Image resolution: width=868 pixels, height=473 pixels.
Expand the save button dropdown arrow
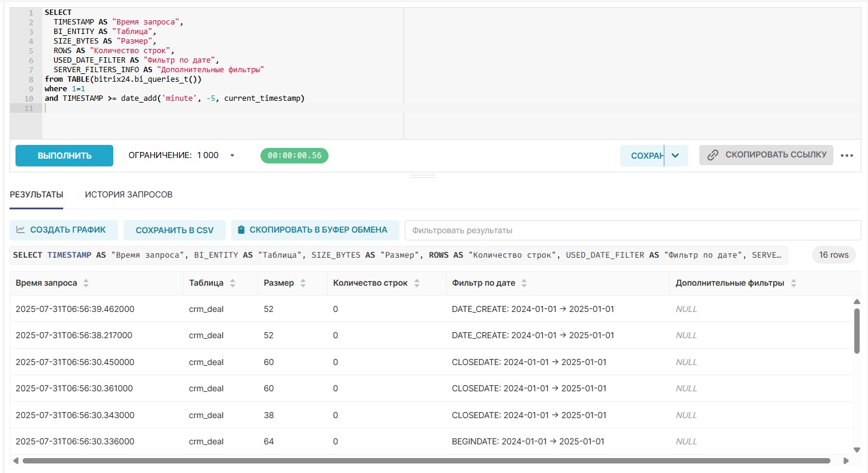tap(675, 156)
